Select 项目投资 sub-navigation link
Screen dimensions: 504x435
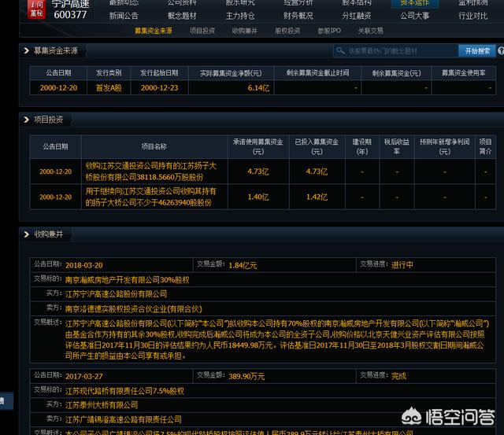click(x=202, y=31)
